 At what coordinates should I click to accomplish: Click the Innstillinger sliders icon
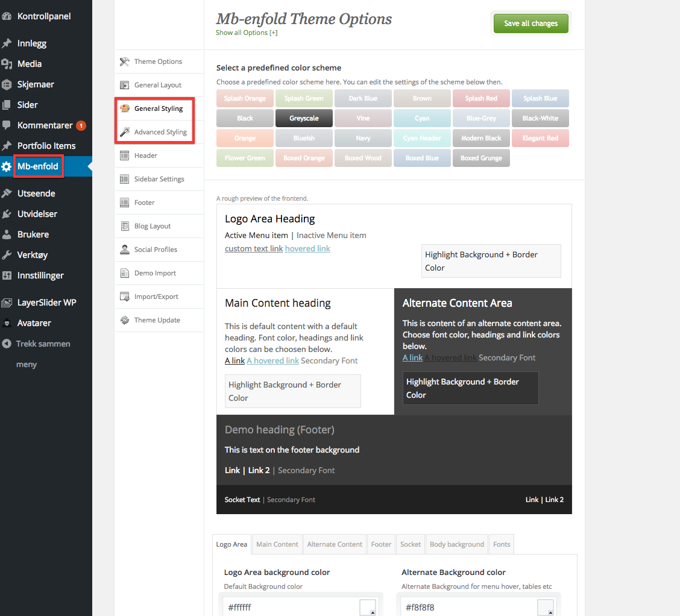click(x=7, y=275)
